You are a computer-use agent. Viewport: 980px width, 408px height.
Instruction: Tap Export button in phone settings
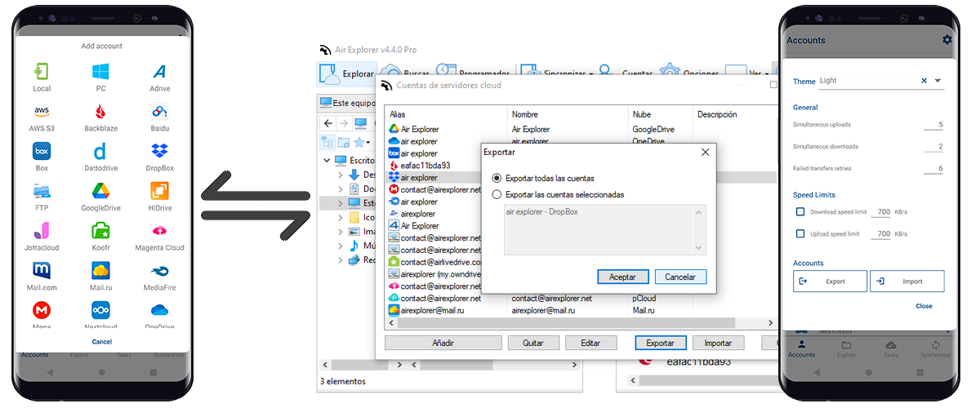[830, 282]
